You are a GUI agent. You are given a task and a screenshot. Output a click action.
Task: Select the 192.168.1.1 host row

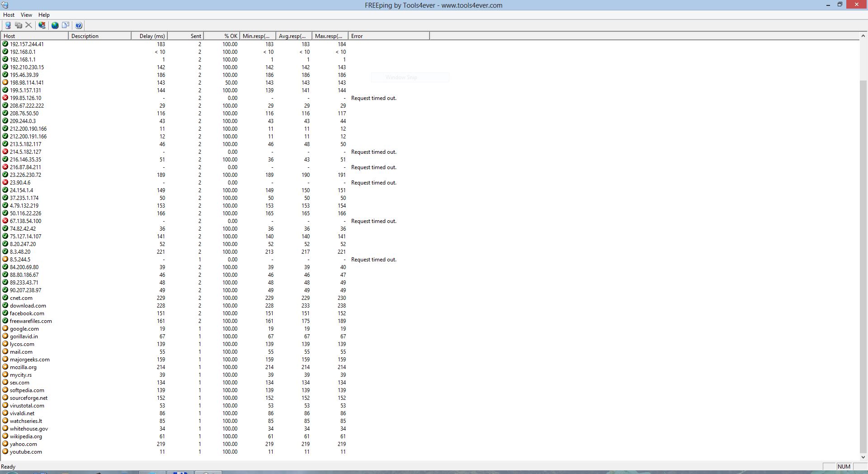click(x=215, y=59)
